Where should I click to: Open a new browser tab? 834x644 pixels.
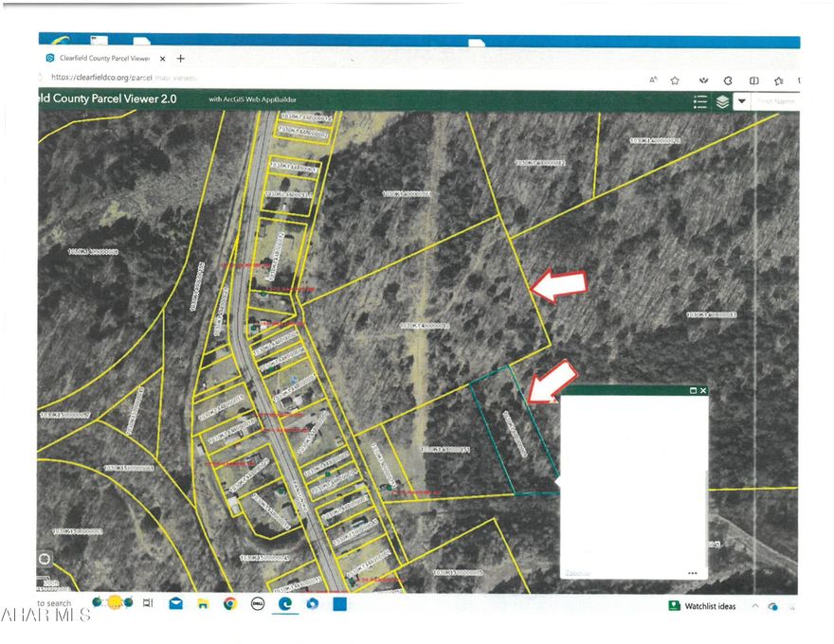click(180, 58)
